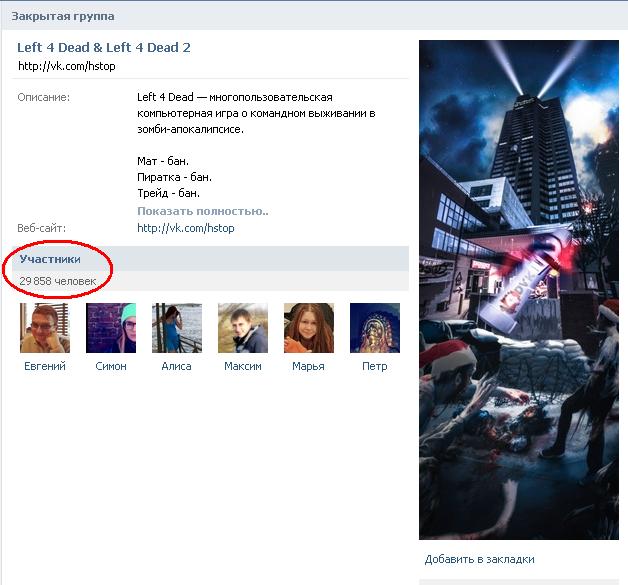Click the name link Симон
Viewport: 628px width, 585px height.
click(111, 366)
